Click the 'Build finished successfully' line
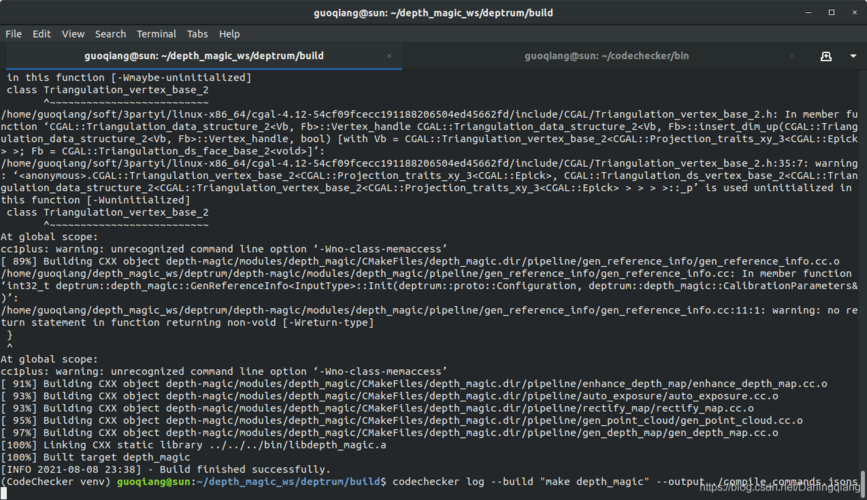 tap(166, 470)
